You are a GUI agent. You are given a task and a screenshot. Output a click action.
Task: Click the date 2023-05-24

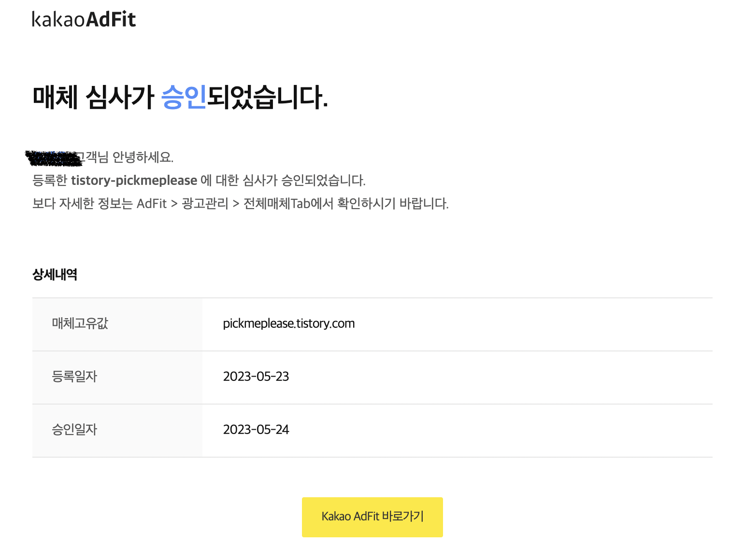[x=256, y=430]
